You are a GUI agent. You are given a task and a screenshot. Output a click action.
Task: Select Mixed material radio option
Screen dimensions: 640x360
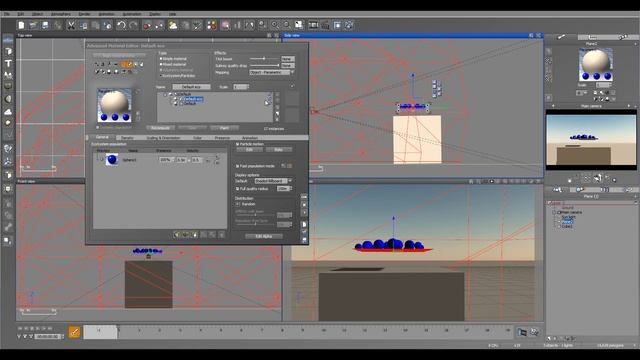161,64
